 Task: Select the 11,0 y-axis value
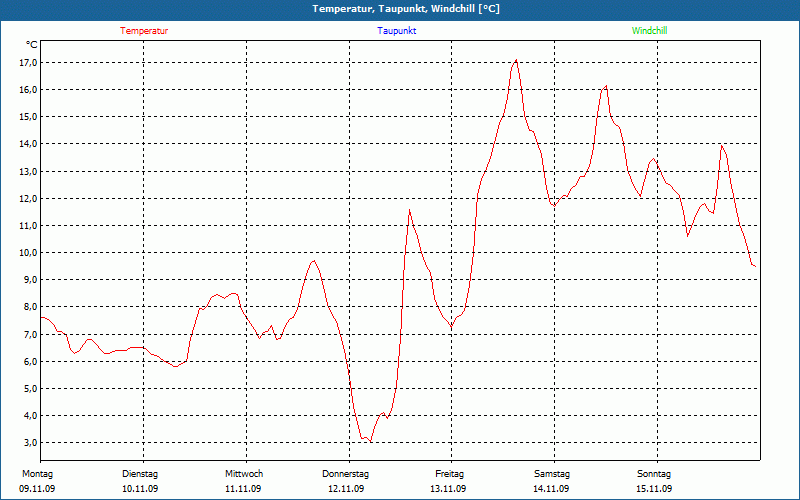(28, 226)
